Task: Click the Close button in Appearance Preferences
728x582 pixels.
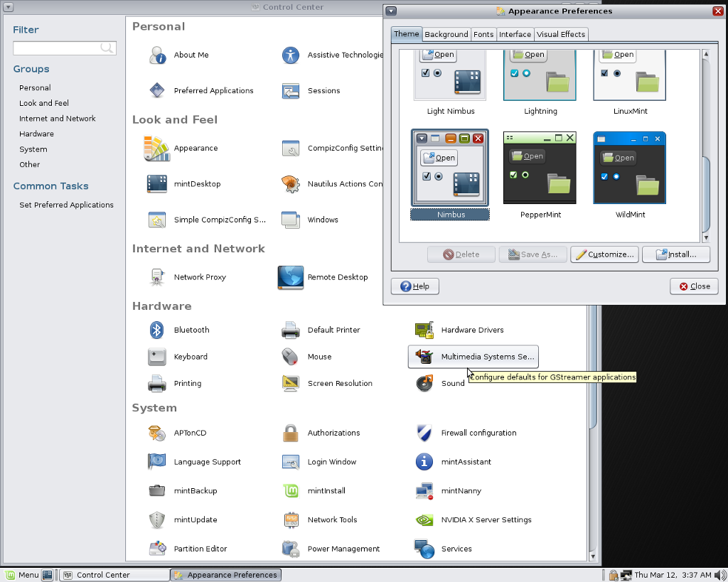Action: pyautogui.click(x=694, y=286)
